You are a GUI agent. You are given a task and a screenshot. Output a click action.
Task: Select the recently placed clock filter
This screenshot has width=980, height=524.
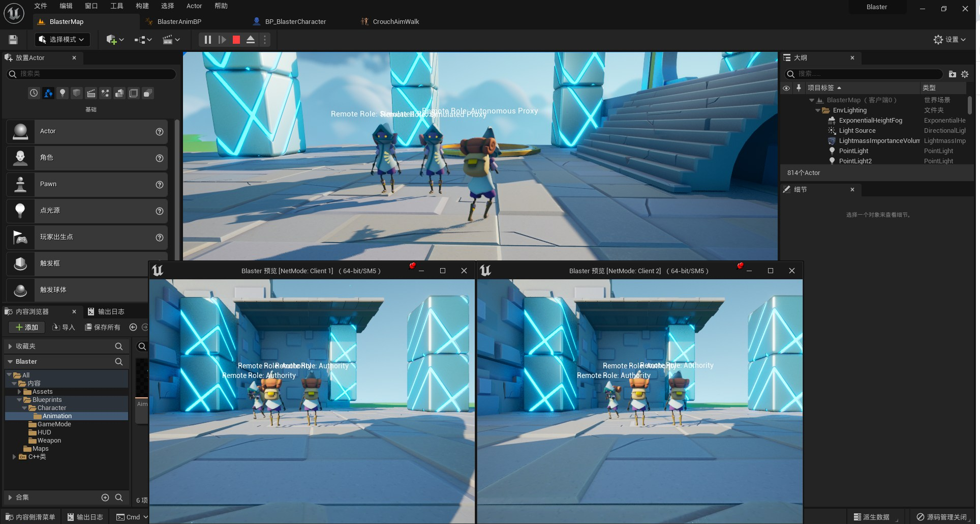[x=34, y=93]
